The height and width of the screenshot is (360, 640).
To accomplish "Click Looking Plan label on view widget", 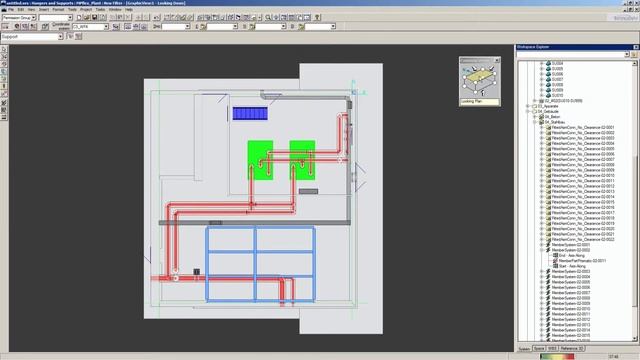I will click(x=480, y=101).
